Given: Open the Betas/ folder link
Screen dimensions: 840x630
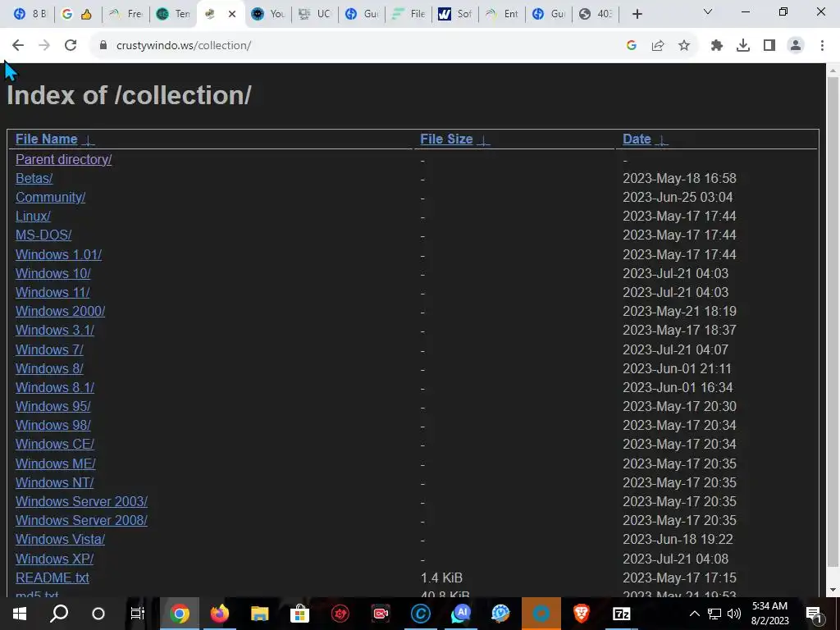Looking at the screenshot, I should 34,178.
